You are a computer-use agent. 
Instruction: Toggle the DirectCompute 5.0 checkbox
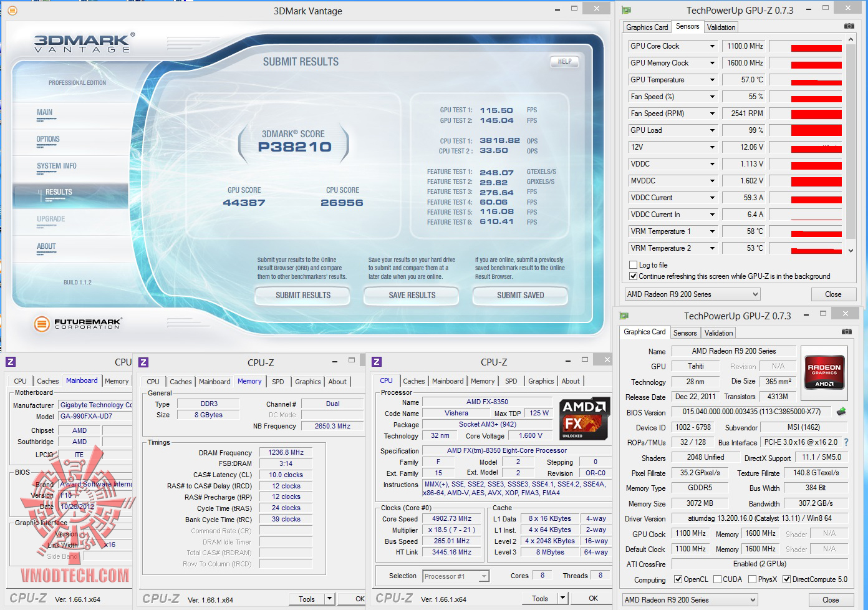[x=787, y=579]
